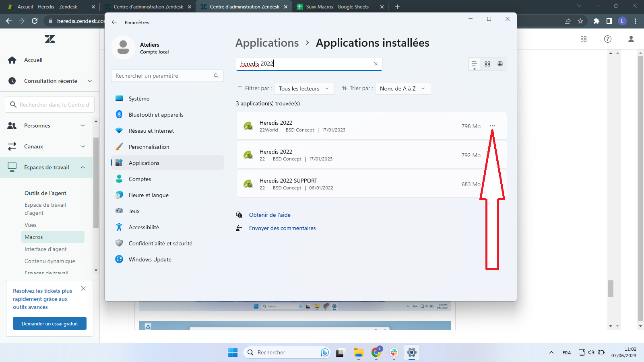This screenshot has height=362, width=644.
Task: Open Bluetooth et appareils settings
Action: point(156,115)
